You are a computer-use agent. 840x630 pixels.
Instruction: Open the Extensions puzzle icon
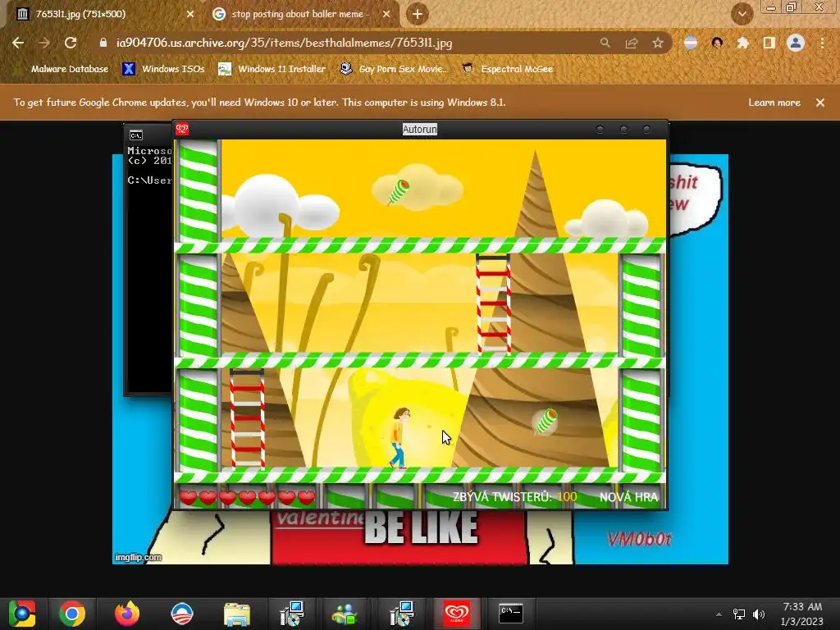(742, 43)
